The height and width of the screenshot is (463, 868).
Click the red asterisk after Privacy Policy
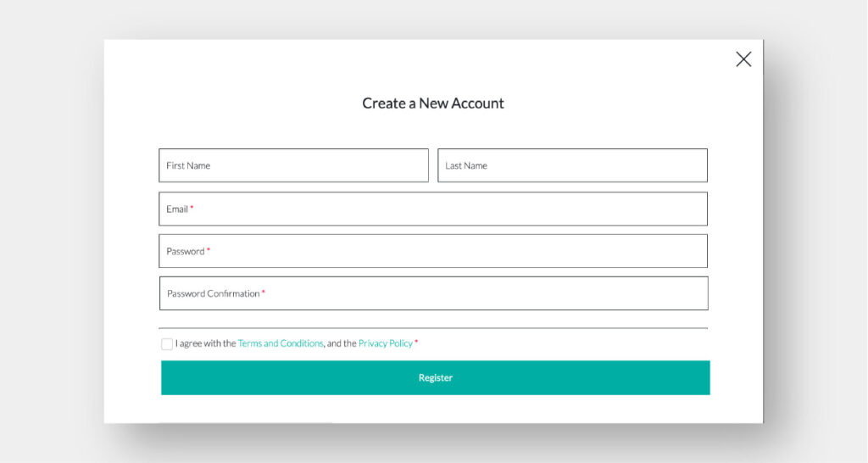(x=416, y=343)
